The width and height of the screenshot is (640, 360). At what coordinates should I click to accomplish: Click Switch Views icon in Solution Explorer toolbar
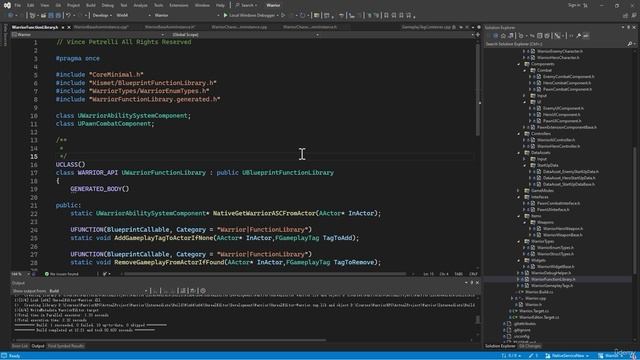coord(511,36)
